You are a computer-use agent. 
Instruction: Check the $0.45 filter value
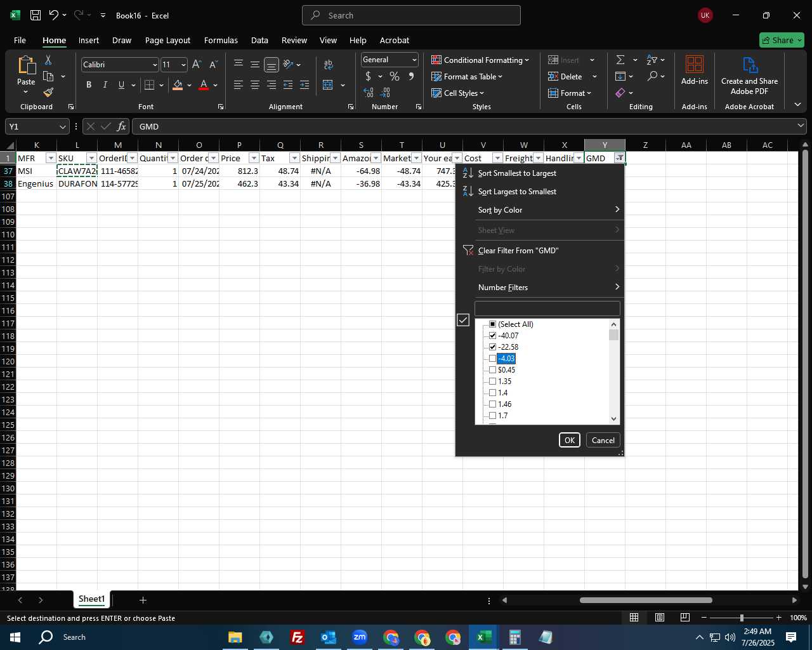[492, 370]
